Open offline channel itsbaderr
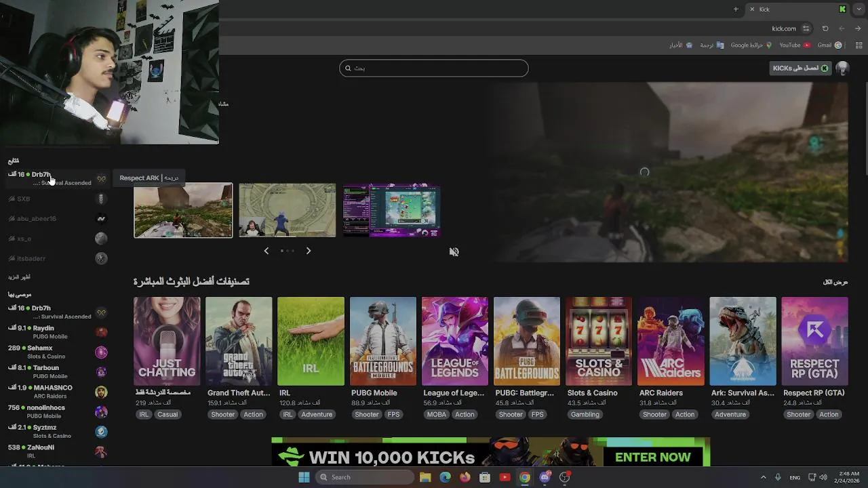The height and width of the screenshot is (488, 868). point(57,258)
